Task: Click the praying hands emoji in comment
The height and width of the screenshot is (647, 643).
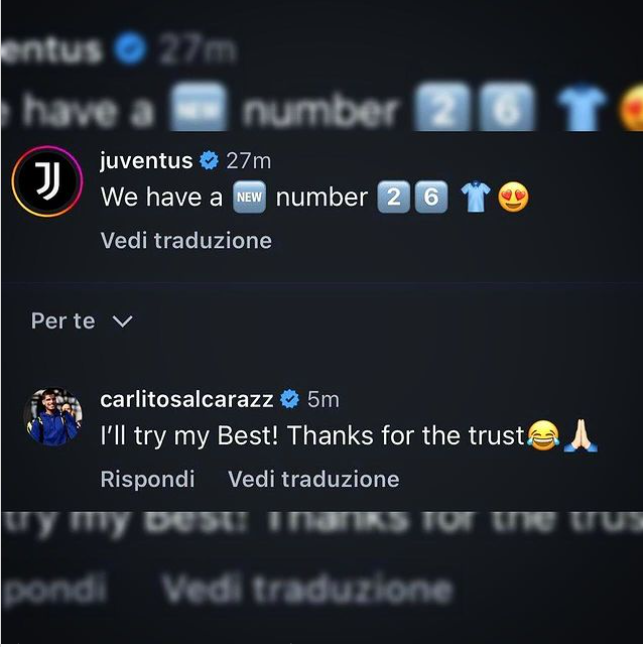Action: coord(581,436)
